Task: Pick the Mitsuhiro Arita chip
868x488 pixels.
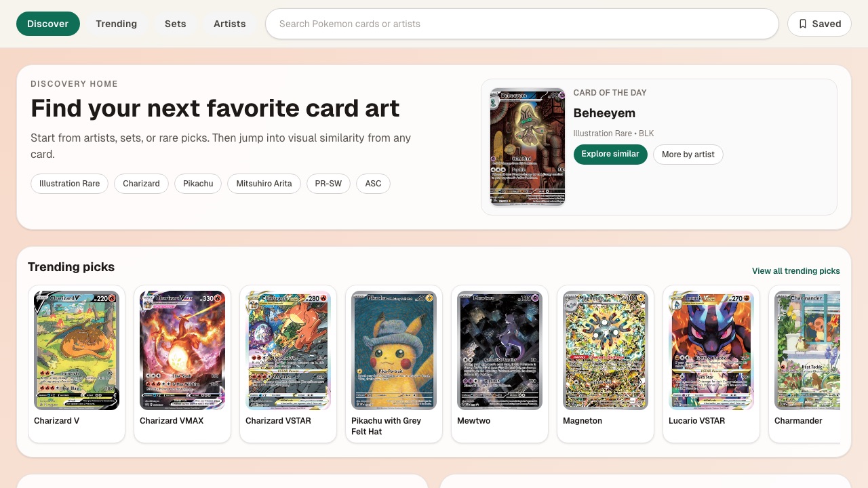Action: [x=264, y=184]
